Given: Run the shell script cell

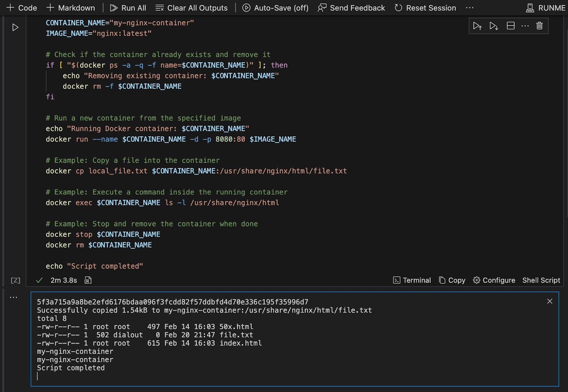Looking at the screenshot, I should coord(15,27).
